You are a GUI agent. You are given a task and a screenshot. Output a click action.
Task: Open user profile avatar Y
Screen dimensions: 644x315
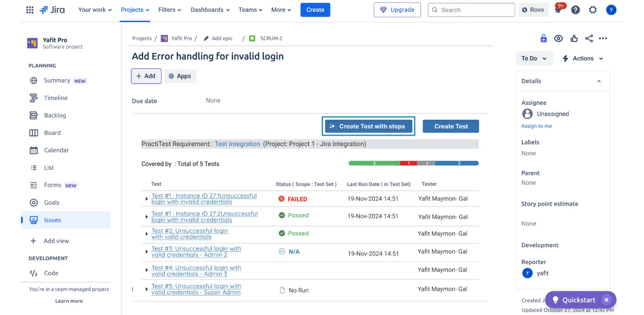point(611,10)
